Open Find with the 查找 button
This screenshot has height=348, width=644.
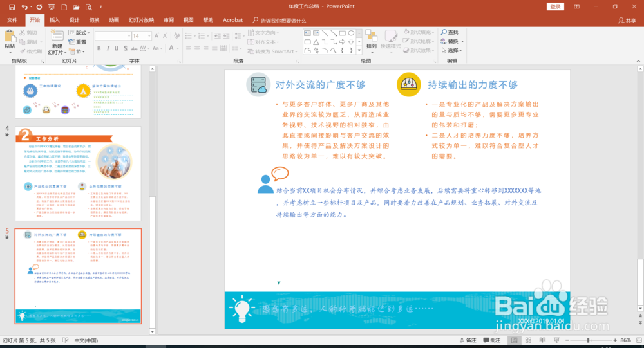tap(450, 32)
